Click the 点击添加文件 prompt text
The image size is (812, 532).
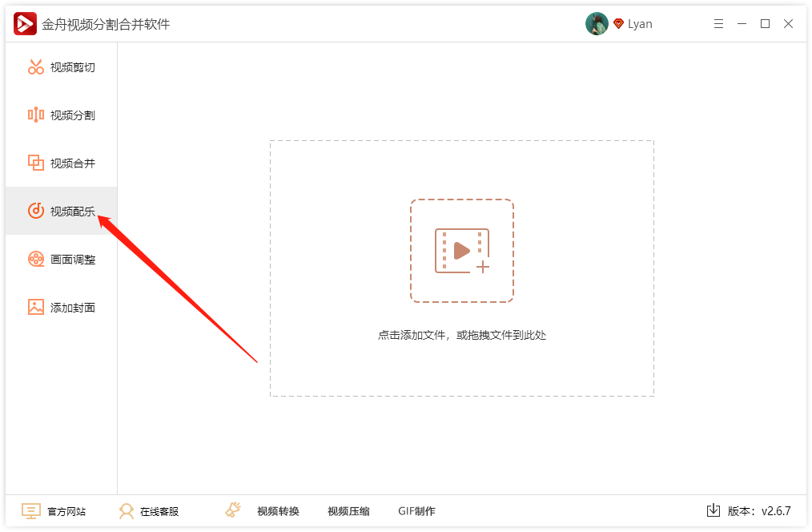coord(461,335)
